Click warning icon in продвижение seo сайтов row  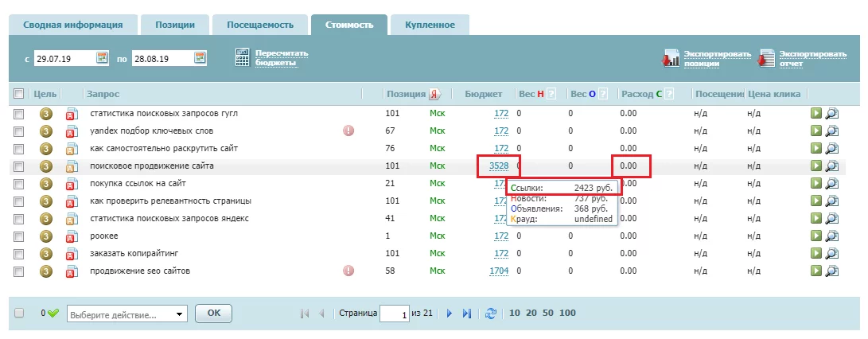click(x=348, y=271)
